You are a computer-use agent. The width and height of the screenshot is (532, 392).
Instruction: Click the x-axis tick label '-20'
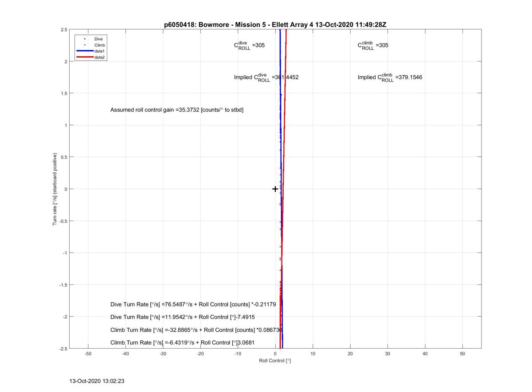click(200, 353)
